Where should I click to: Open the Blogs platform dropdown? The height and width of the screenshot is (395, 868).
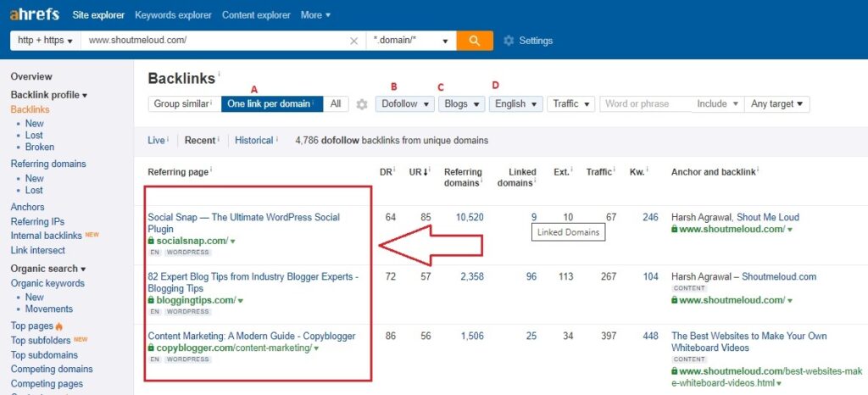click(x=462, y=104)
